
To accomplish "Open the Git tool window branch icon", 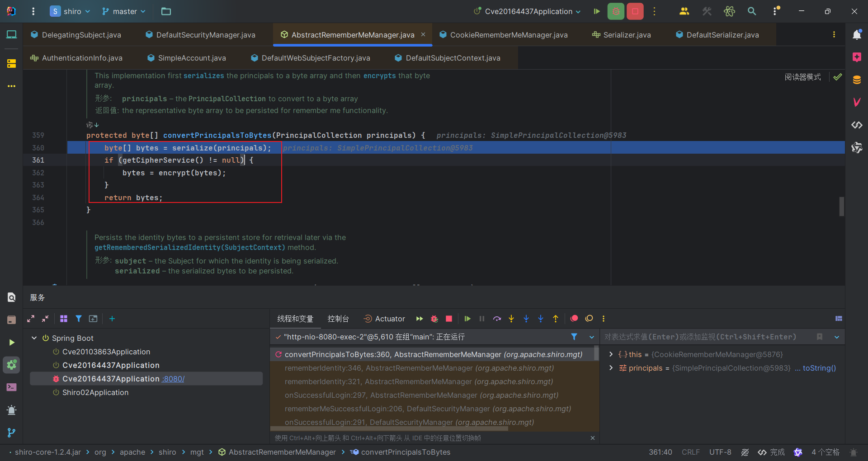I will (x=11, y=433).
